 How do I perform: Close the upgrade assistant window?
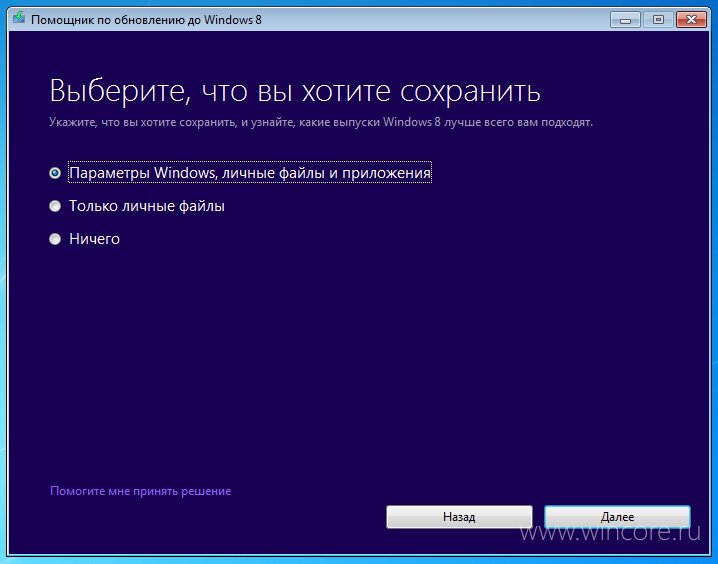[691, 20]
